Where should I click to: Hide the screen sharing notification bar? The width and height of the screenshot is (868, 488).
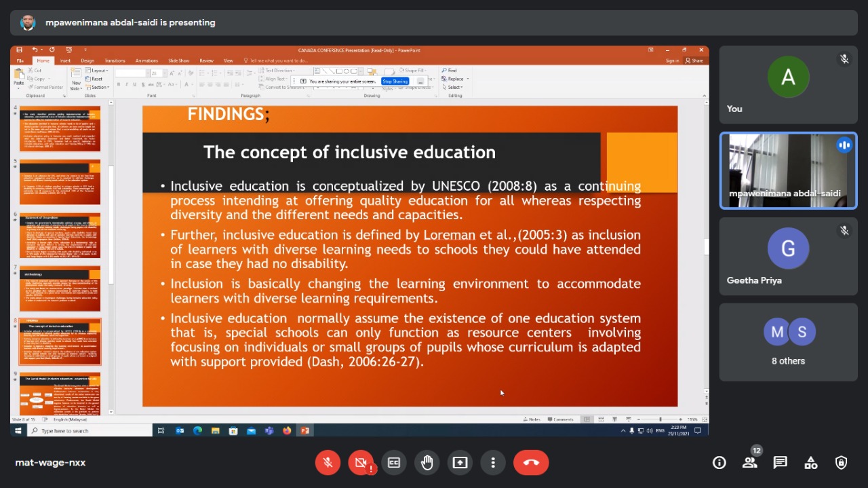click(x=420, y=81)
